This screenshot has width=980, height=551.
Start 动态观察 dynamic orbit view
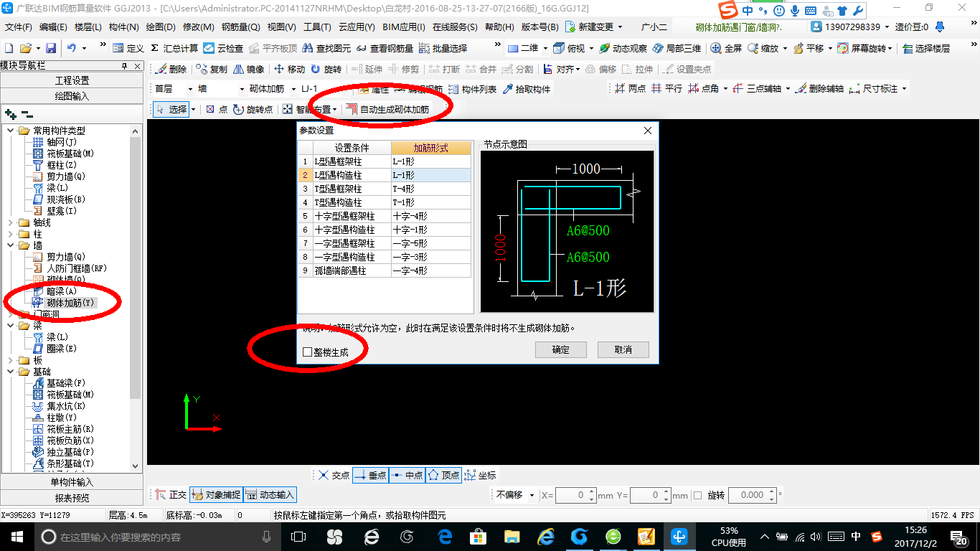coord(623,48)
